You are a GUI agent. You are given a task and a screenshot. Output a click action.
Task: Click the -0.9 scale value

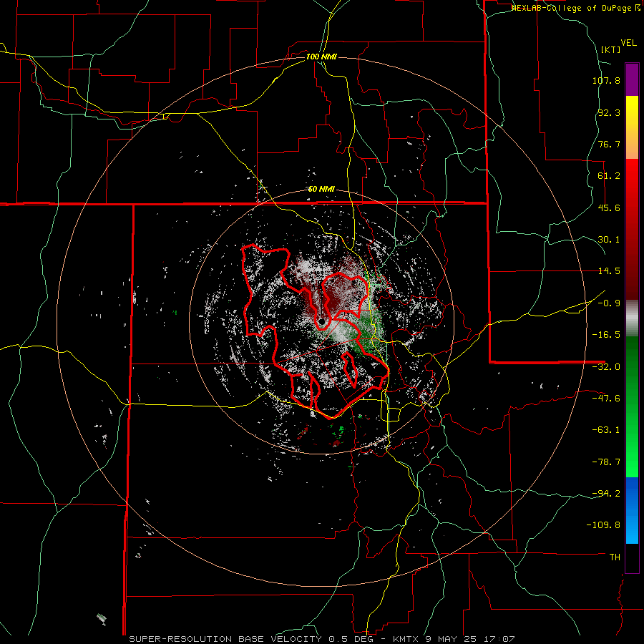(609, 303)
